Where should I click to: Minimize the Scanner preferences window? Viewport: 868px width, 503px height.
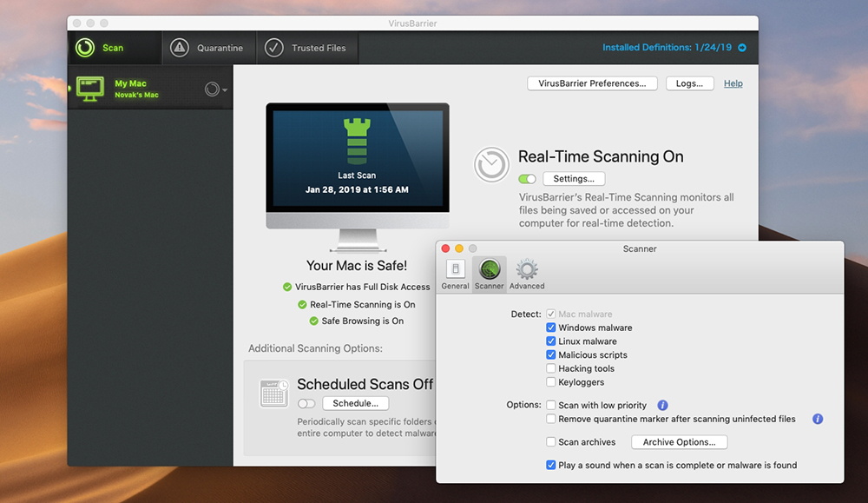[459, 248]
